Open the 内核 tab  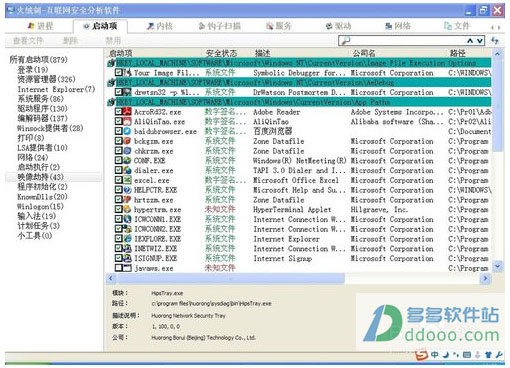(x=160, y=26)
